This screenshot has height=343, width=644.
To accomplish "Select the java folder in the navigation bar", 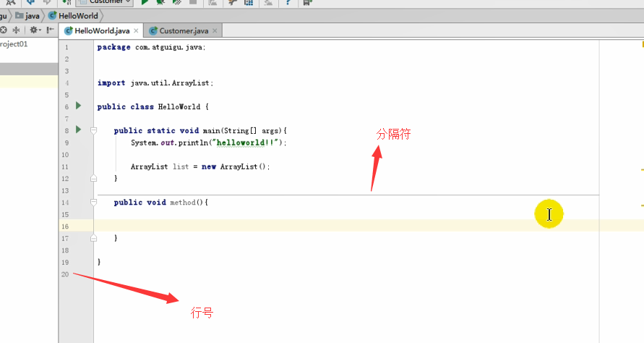I will pyautogui.click(x=27, y=16).
